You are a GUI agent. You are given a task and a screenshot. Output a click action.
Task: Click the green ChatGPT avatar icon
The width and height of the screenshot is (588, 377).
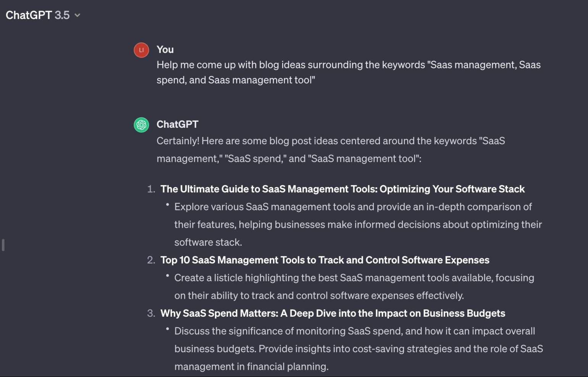(141, 125)
